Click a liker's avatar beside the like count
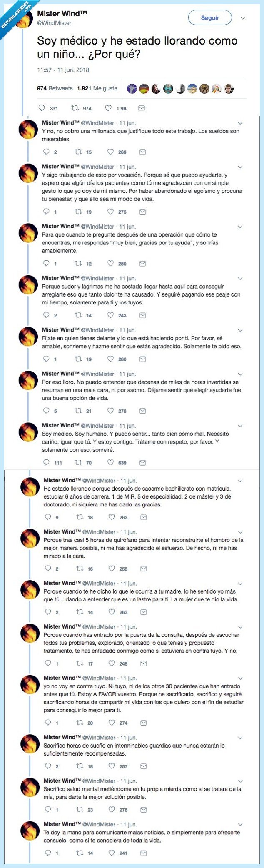This screenshot has height=868, width=264. [x=132, y=88]
